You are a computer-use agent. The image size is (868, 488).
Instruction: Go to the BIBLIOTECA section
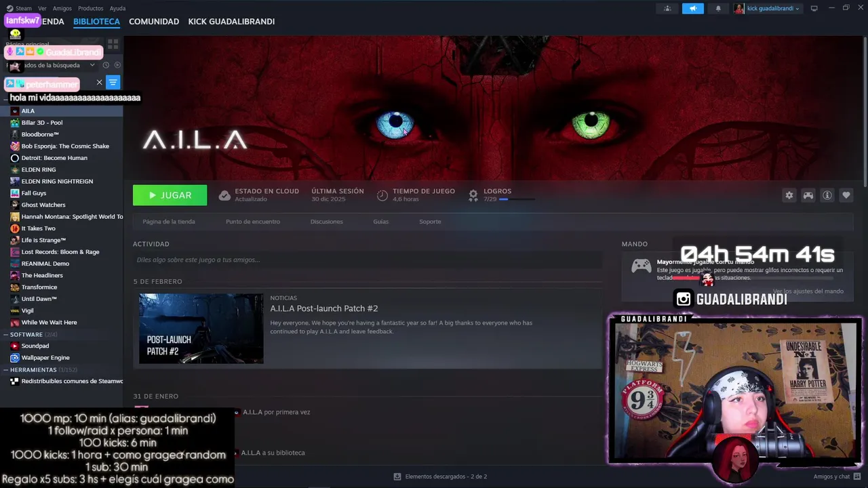tap(96, 22)
